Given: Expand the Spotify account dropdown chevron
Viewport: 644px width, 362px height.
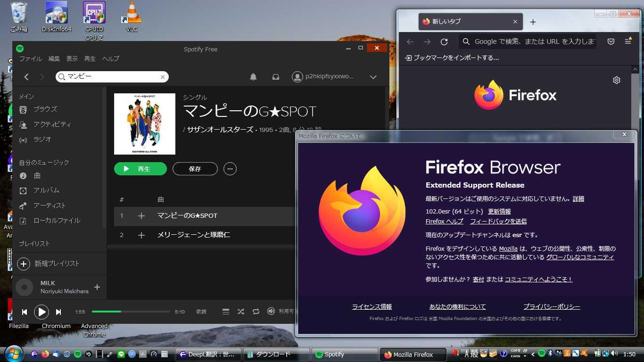Looking at the screenshot, I should tap(373, 77).
